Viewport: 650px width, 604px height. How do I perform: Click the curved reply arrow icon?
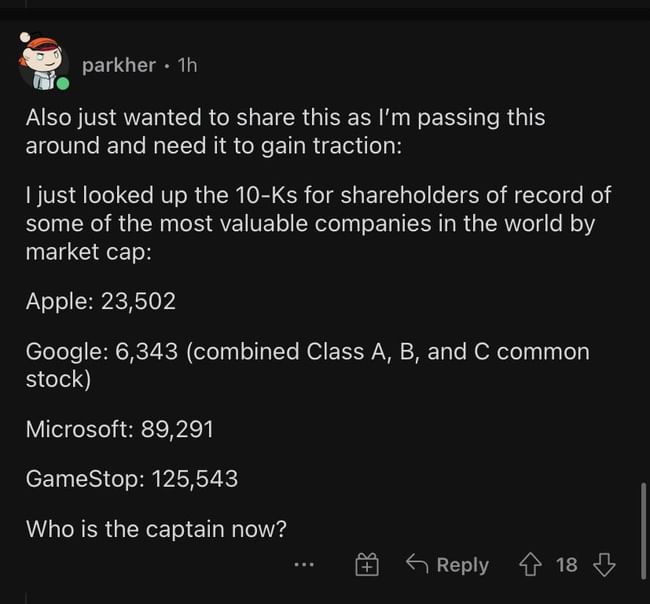tap(417, 565)
